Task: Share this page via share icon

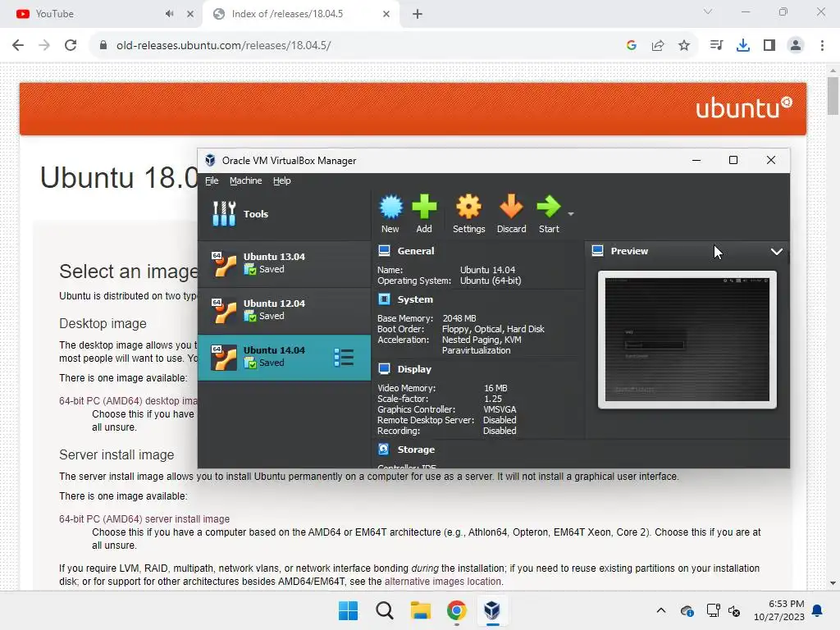Action: [658, 46]
